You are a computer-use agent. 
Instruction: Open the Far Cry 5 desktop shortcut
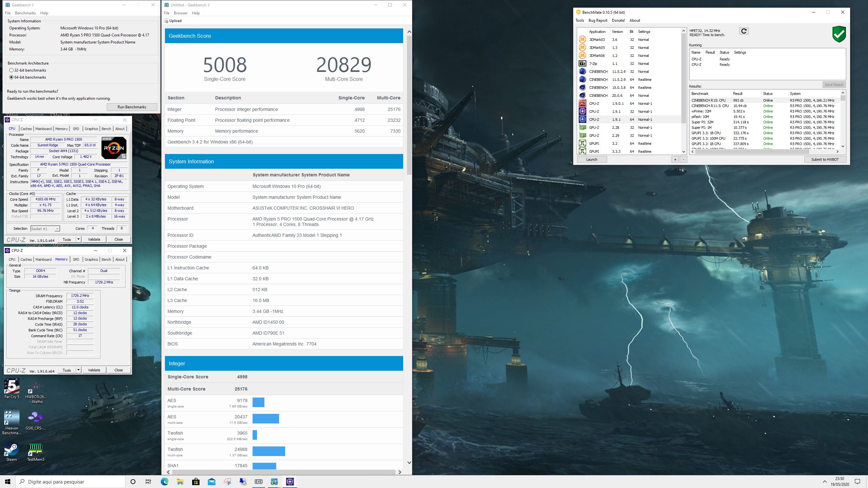point(12,389)
